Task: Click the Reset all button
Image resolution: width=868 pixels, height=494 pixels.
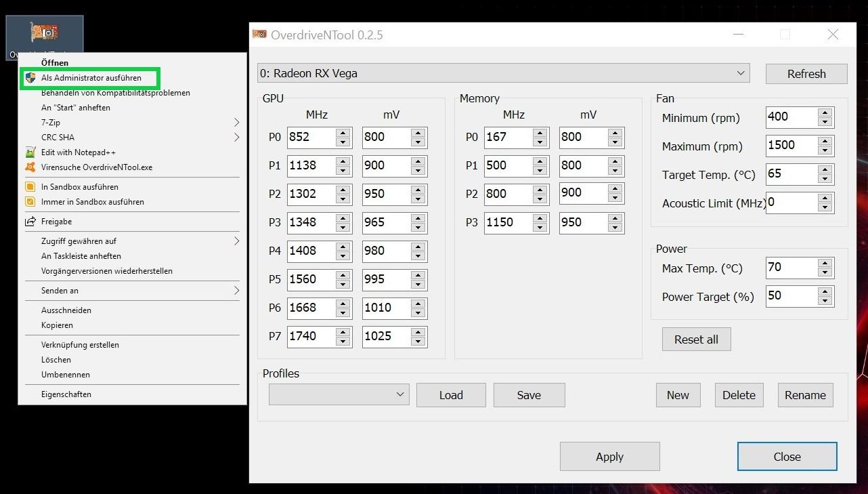Action: point(696,339)
